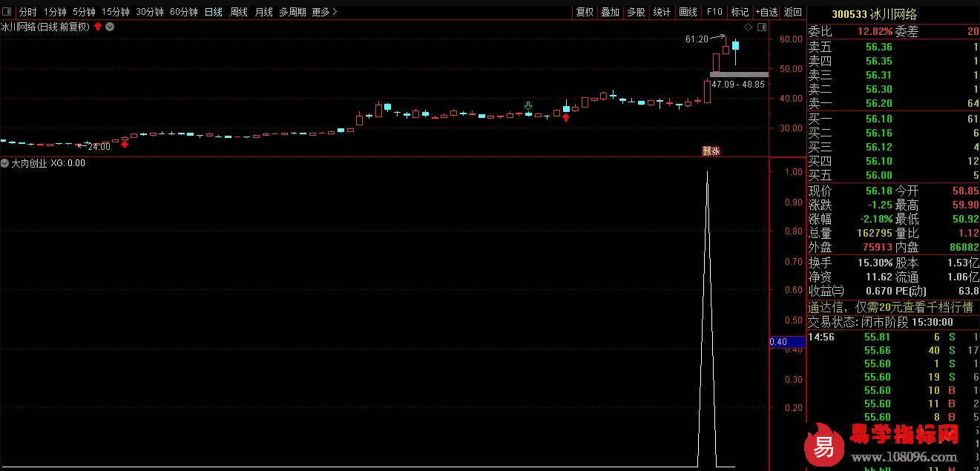Expand the 更多 periods menu

324,12
